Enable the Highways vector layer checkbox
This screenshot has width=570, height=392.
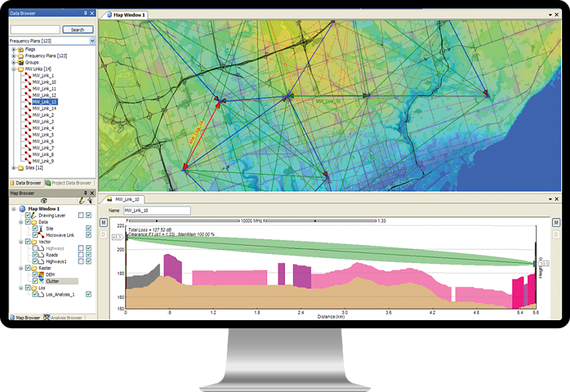[35, 248]
